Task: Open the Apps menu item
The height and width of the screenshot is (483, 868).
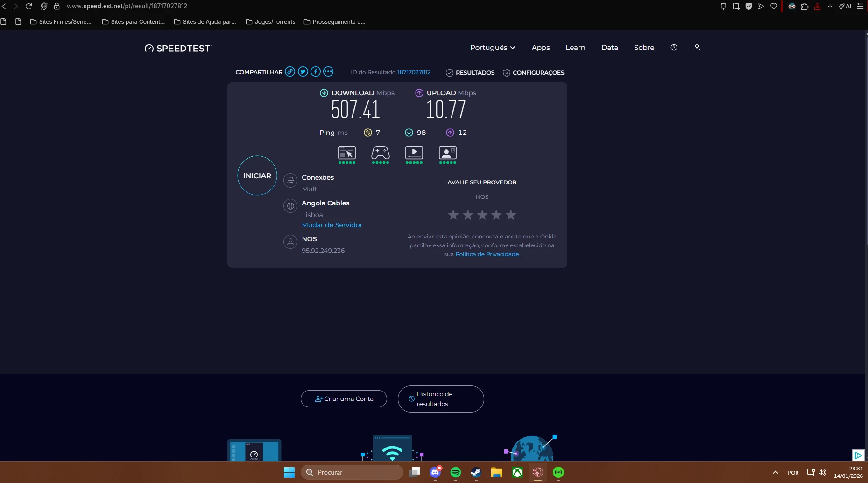Action: click(540, 48)
